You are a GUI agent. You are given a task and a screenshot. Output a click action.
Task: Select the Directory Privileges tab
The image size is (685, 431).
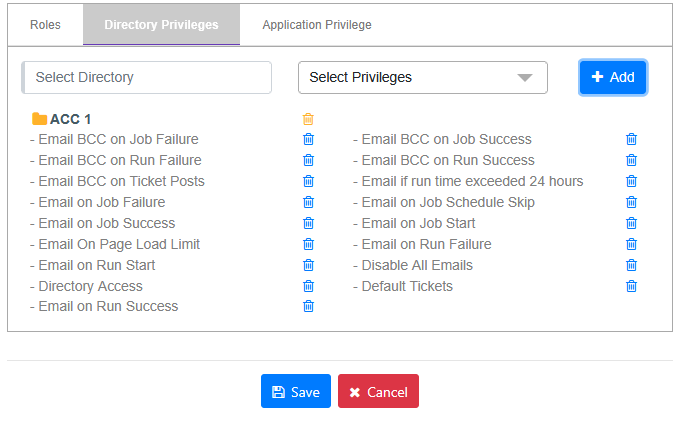point(161,25)
